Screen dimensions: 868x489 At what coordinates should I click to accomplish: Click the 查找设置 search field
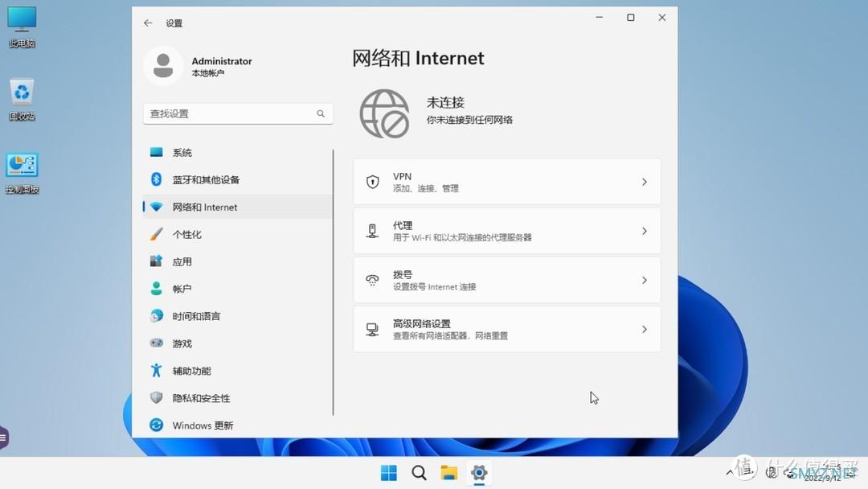pyautogui.click(x=238, y=113)
